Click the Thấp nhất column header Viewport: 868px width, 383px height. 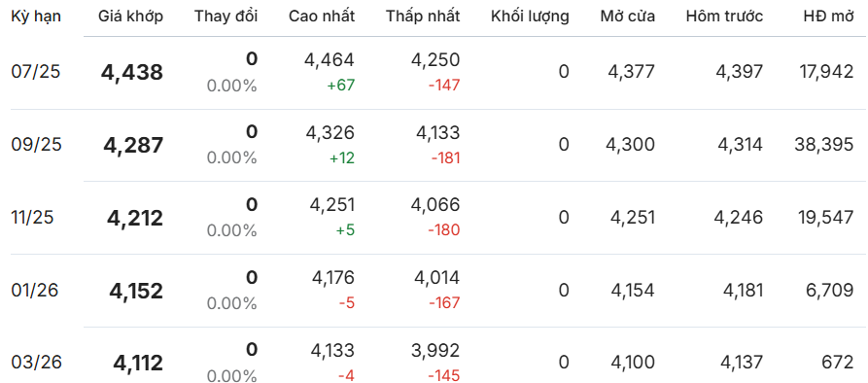tap(423, 17)
